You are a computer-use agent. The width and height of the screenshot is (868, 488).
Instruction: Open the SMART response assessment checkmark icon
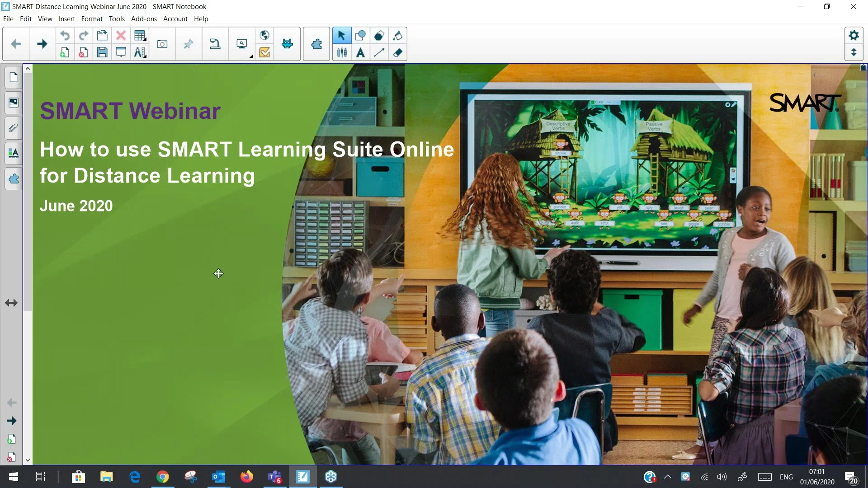click(x=264, y=52)
